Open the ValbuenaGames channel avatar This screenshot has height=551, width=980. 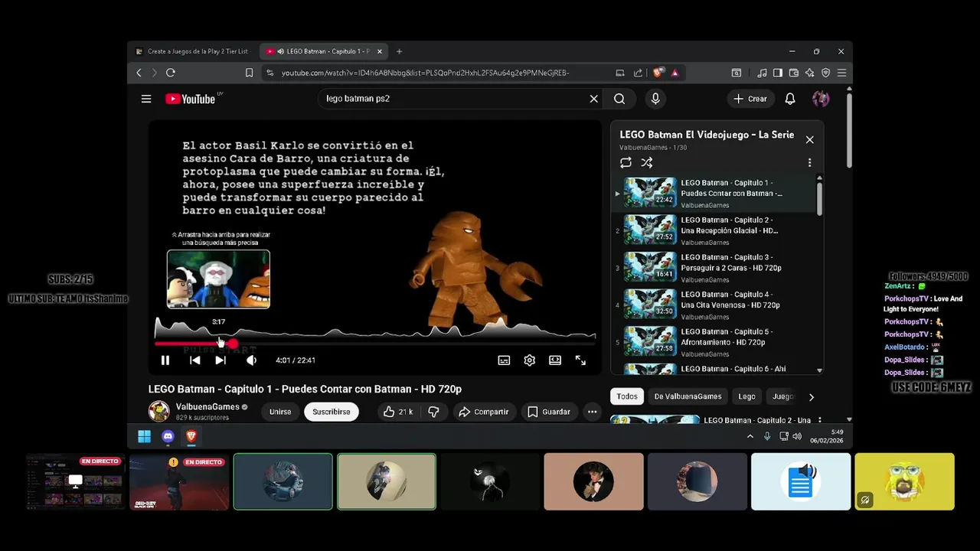159,412
